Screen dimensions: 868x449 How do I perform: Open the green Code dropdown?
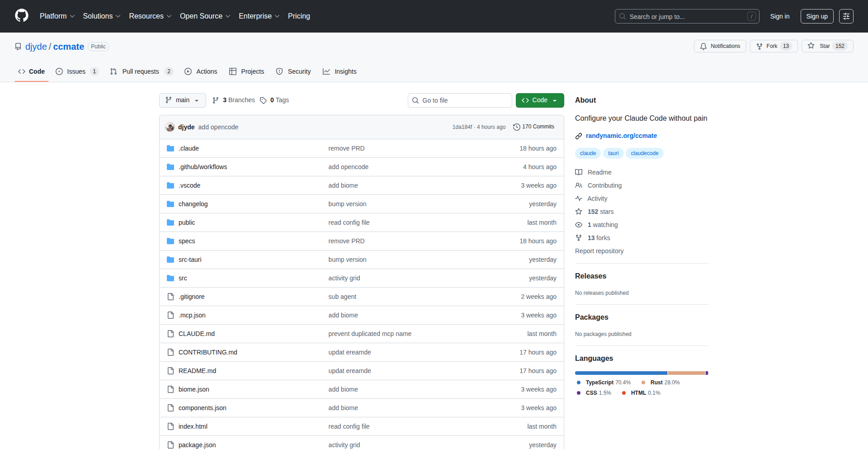point(539,100)
